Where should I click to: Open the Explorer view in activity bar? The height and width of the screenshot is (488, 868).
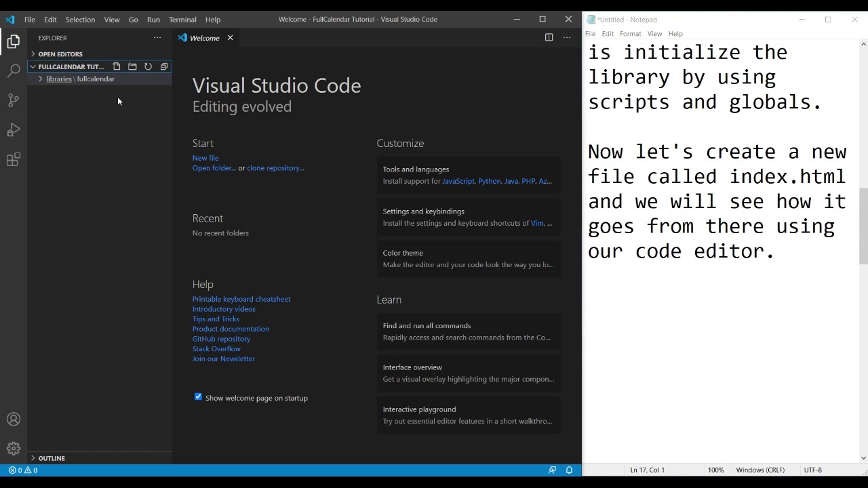pyautogui.click(x=14, y=41)
